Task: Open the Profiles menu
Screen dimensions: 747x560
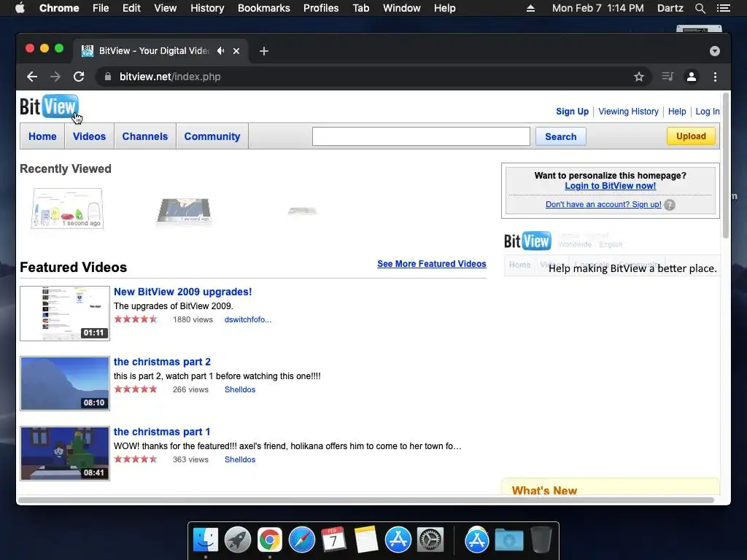Action: [x=321, y=8]
